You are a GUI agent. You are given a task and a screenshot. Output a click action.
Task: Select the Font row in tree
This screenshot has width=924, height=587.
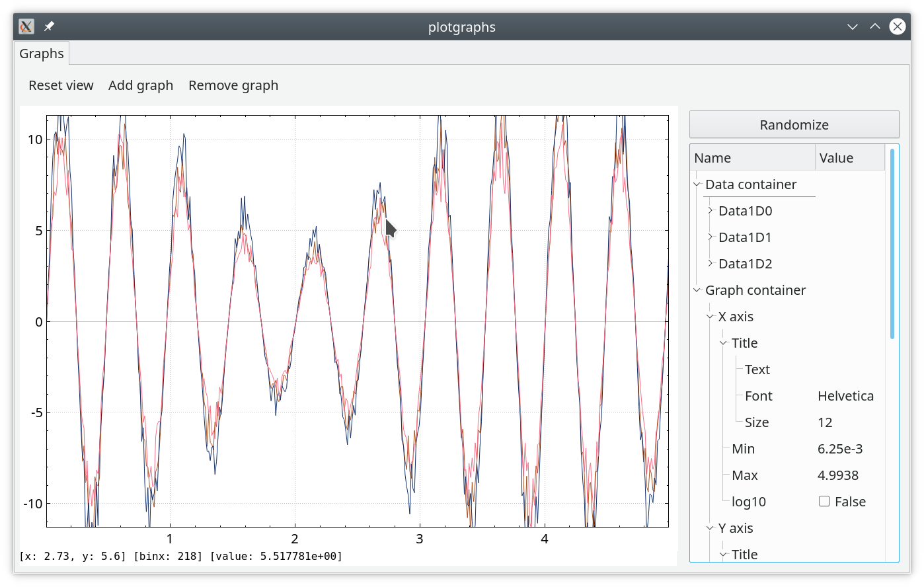[759, 396]
